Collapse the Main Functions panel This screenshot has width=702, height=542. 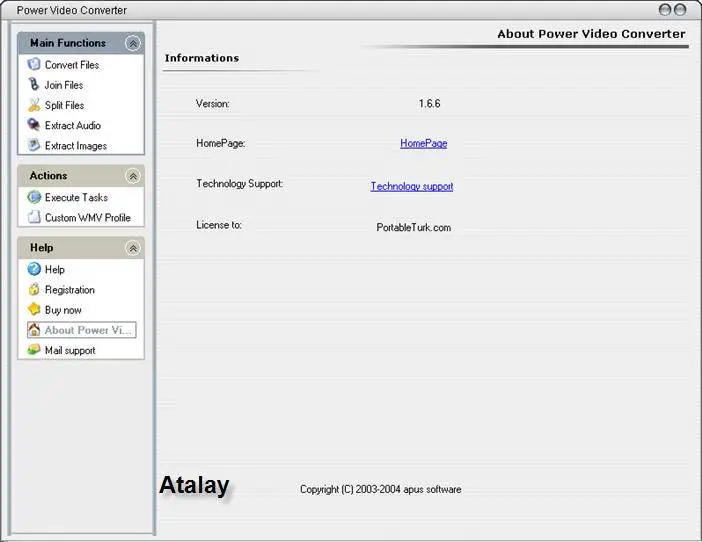133,43
